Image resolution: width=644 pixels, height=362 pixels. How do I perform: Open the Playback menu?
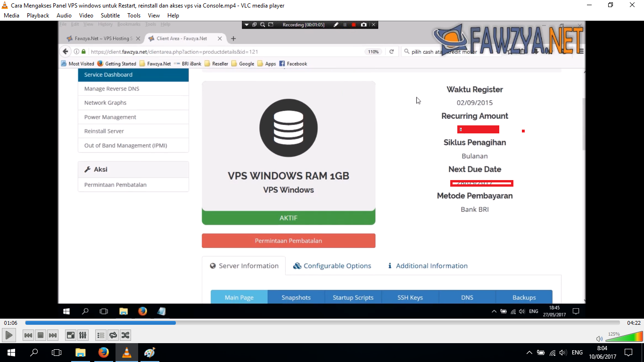(x=38, y=16)
